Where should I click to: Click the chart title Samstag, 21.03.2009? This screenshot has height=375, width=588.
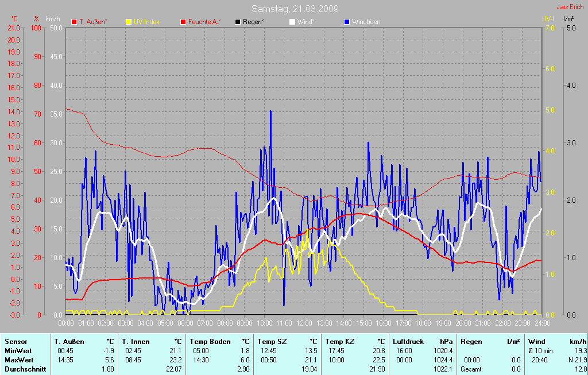(295, 9)
